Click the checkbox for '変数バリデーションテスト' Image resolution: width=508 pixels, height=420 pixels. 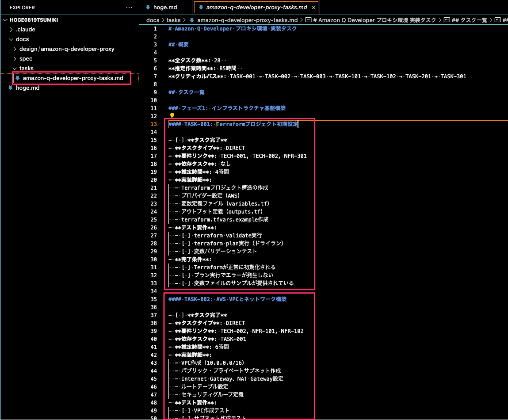point(186,252)
